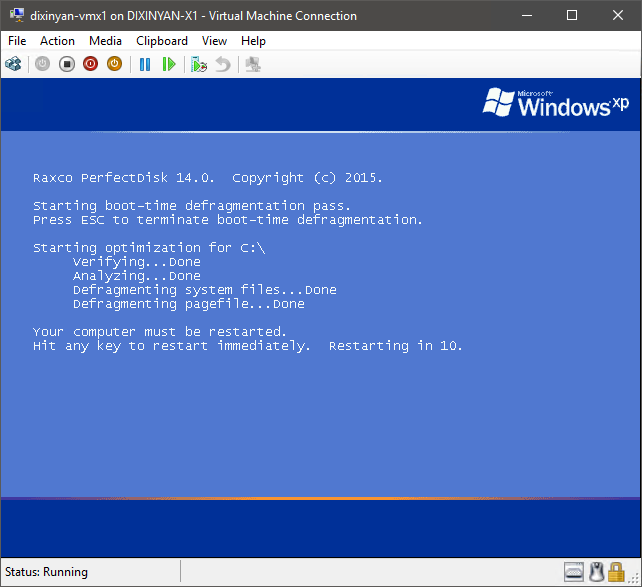Turn off the virtual machine

[x=67, y=64]
